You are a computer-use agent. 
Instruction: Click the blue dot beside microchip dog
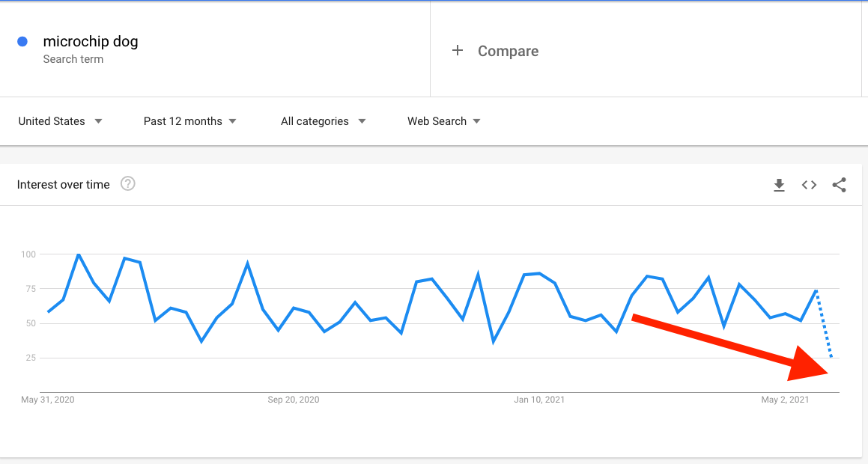coord(22,41)
